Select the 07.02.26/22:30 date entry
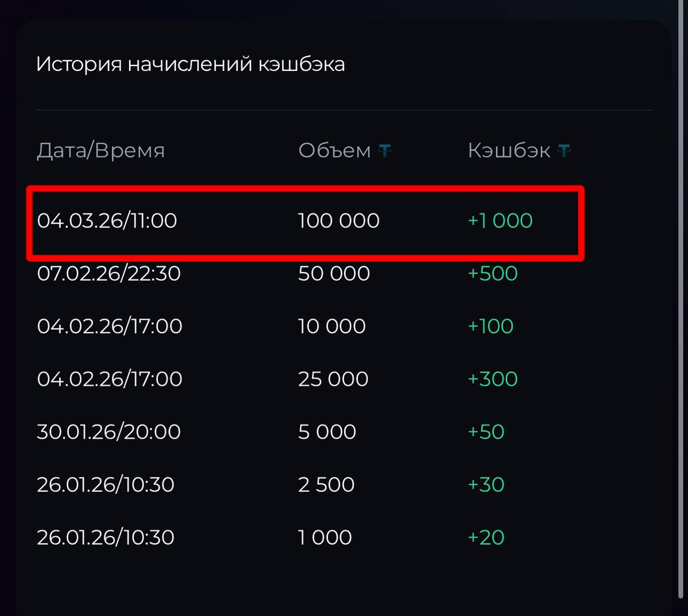 point(109,273)
